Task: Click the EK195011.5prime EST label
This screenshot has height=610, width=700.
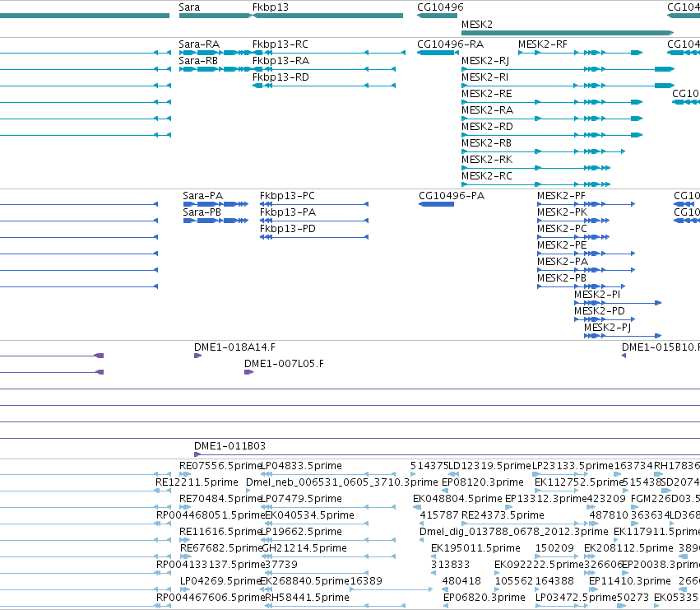Action: (476, 549)
